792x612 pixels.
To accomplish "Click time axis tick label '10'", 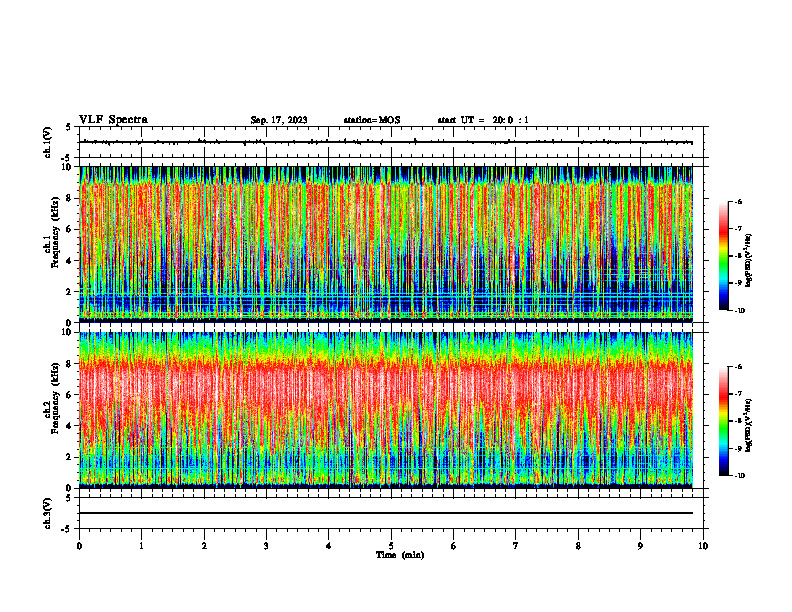I will pyautogui.click(x=703, y=546).
